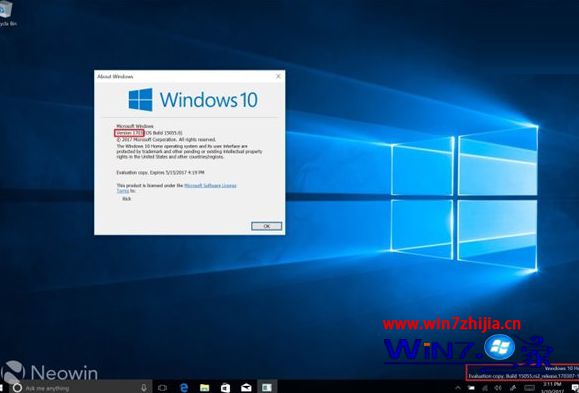Open Action Center notification icon
The width and height of the screenshot is (579, 393).
575,388
